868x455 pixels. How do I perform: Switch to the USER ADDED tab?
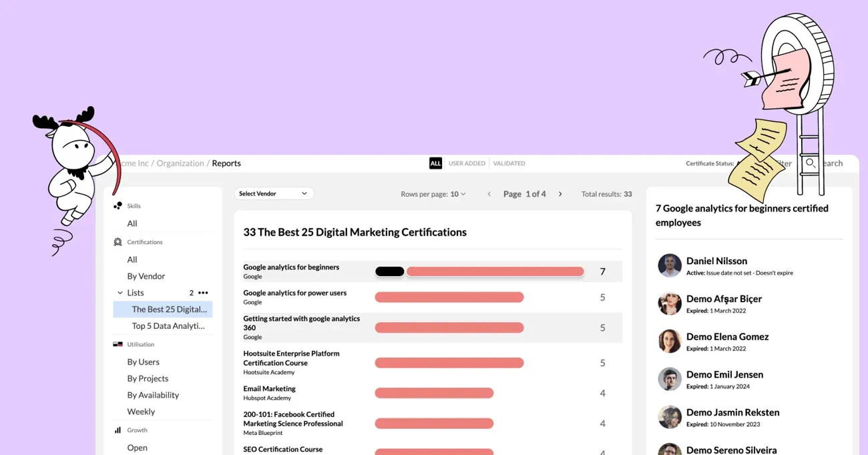coord(467,163)
